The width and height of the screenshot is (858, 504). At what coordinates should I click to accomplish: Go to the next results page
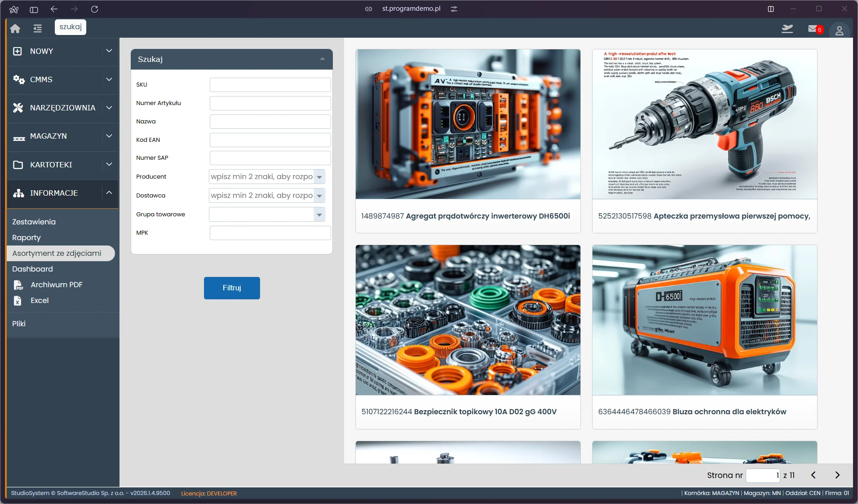[837, 475]
